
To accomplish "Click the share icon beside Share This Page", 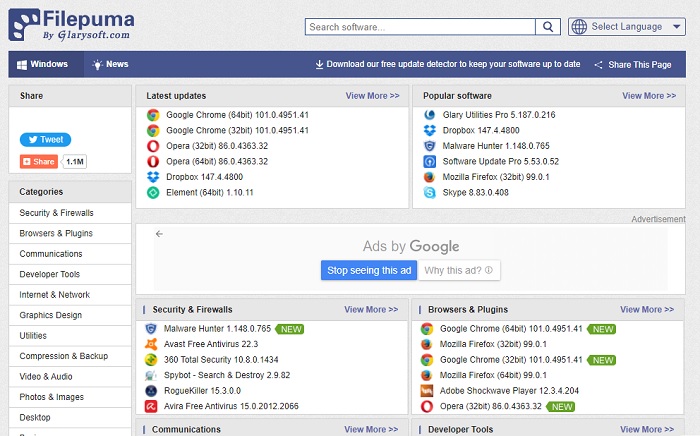I will click(x=598, y=65).
